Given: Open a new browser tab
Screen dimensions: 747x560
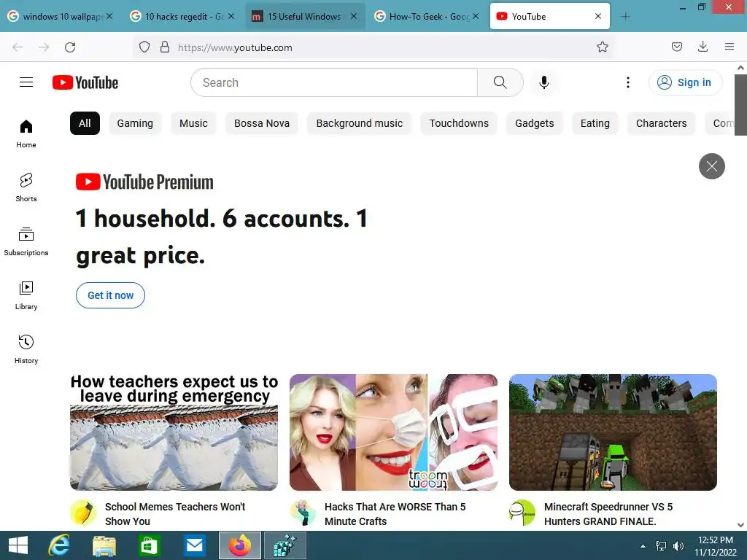Looking at the screenshot, I should click(625, 17).
